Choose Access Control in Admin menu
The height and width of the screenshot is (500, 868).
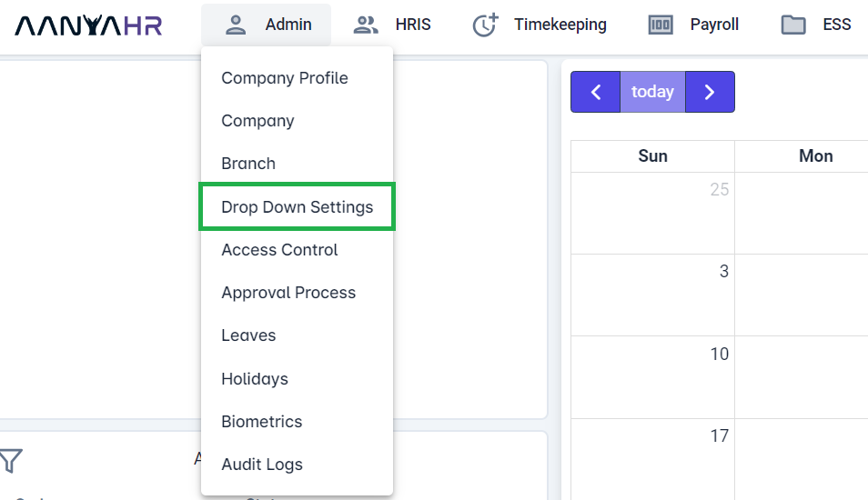click(279, 250)
